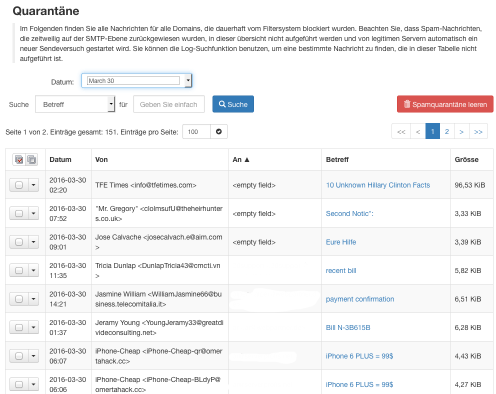The width and height of the screenshot is (496, 394).
Task: Tick checkbox for Jeramy Young row
Action: (x=19, y=327)
